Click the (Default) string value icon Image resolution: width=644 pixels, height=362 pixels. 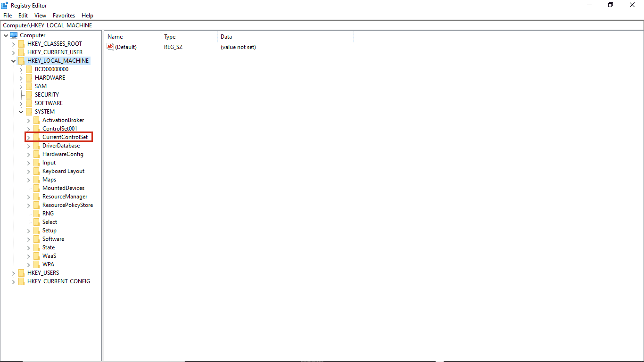tap(110, 47)
